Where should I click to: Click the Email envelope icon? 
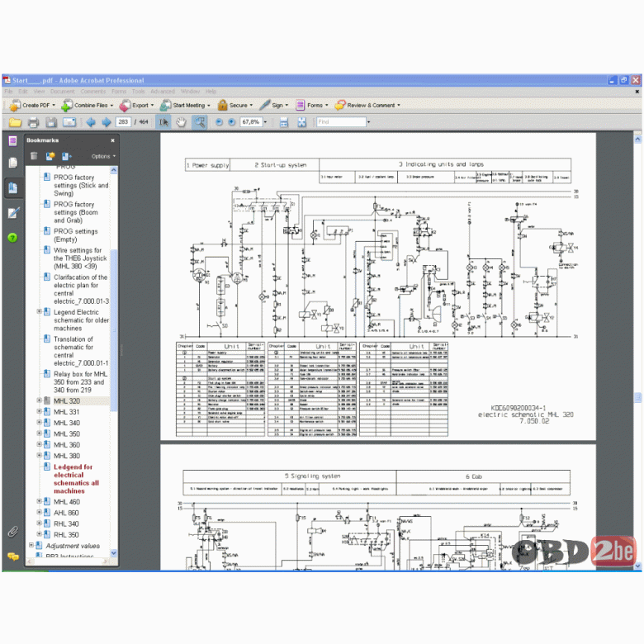(69, 122)
